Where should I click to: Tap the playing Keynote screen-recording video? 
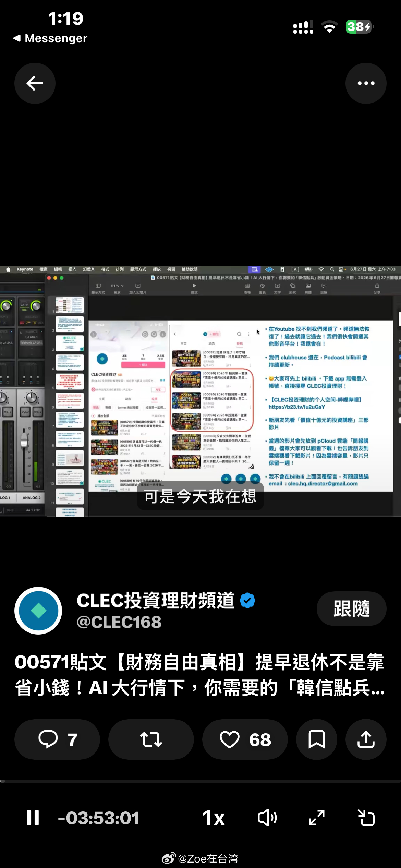(x=200, y=391)
